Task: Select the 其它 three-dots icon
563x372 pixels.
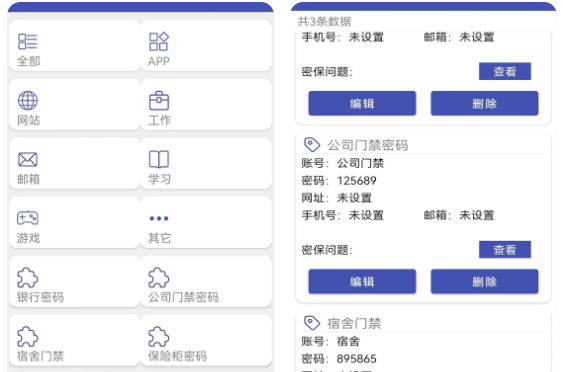Action: click(159, 218)
